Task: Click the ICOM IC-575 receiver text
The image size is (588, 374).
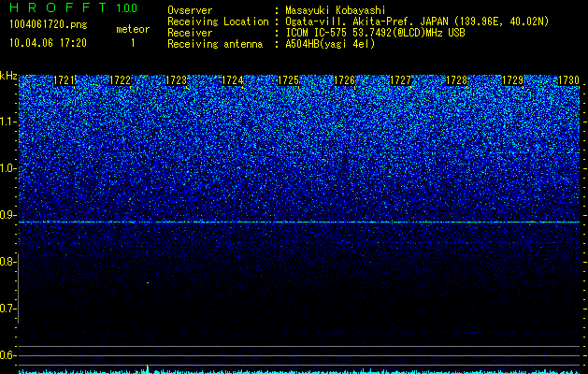Action: 375,33
